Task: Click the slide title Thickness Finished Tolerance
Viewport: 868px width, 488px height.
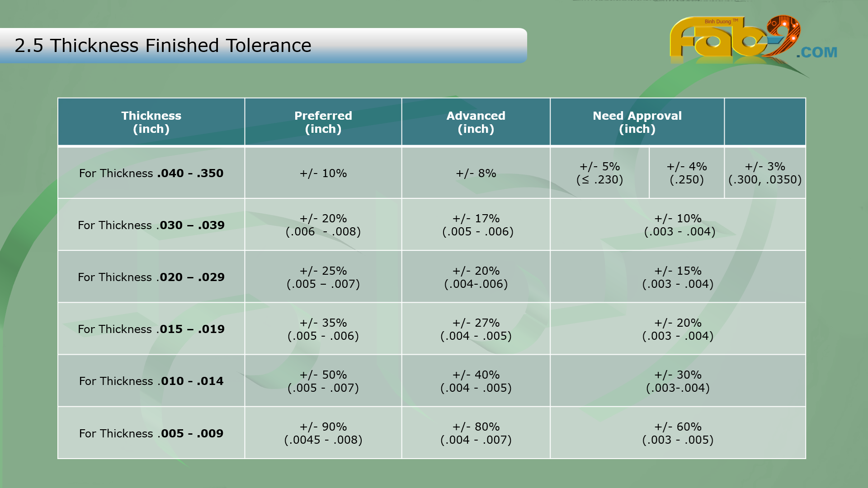Action: click(x=163, y=46)
